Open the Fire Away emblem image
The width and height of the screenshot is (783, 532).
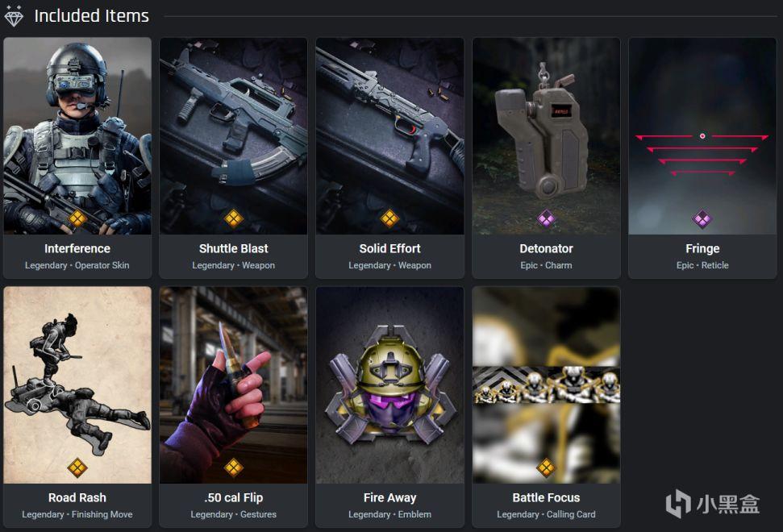[x=389, y=384]
